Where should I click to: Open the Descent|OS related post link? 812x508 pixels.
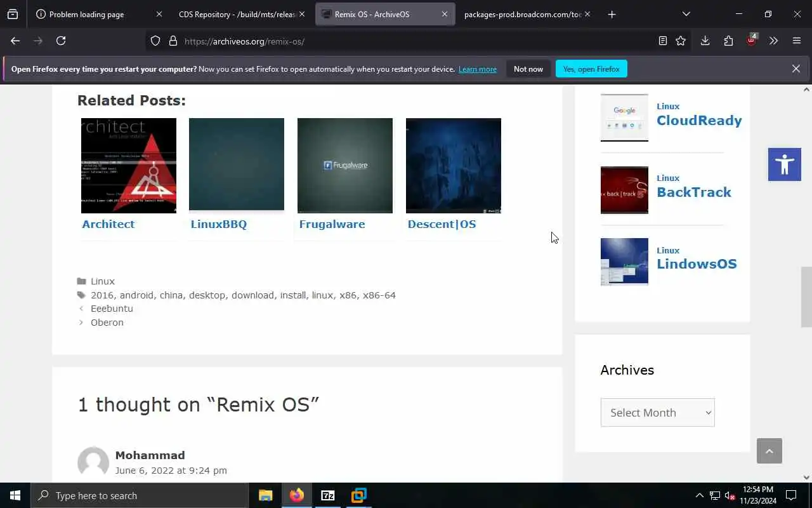pos(442,224)
